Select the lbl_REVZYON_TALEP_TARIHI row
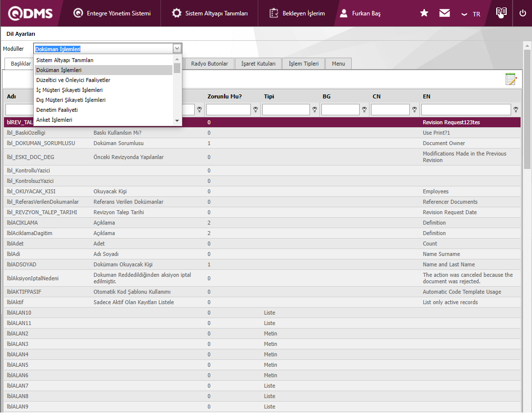The width and height of the screenshot is (532, 413). (262, 212)
